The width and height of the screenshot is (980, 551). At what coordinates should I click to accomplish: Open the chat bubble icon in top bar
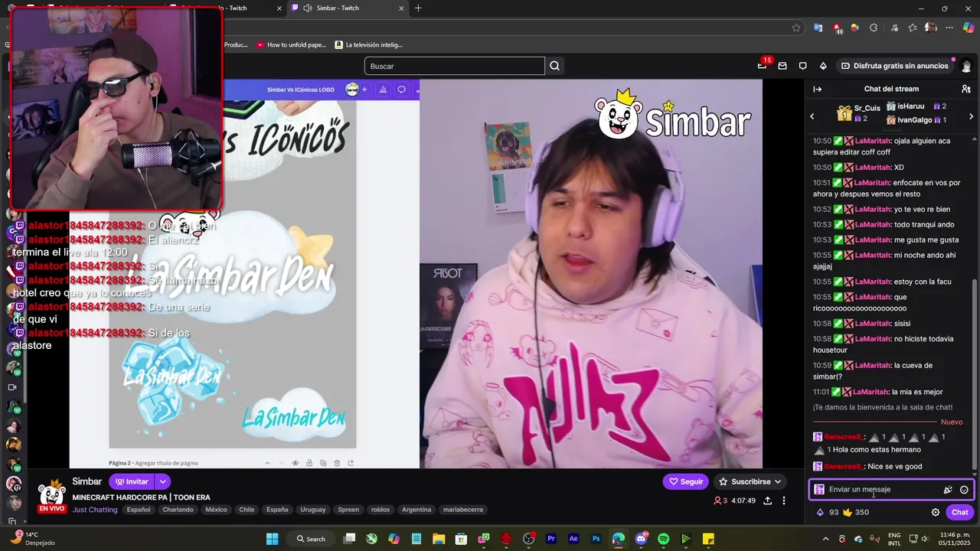tap(802, 66)
